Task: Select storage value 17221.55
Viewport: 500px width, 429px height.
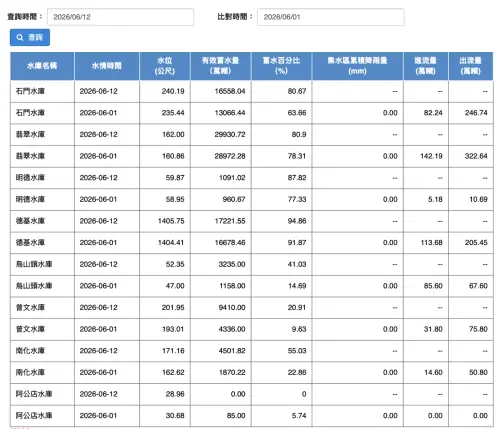Action: click(230, 221)
